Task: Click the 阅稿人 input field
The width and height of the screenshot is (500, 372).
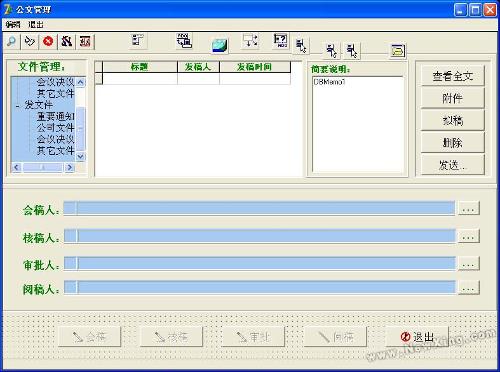Action: 259,287
